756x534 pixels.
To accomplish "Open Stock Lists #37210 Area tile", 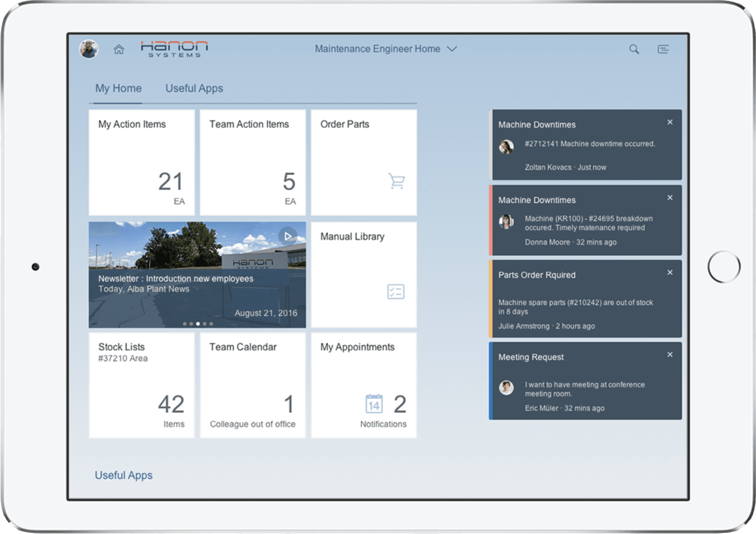I will (142, 385).
